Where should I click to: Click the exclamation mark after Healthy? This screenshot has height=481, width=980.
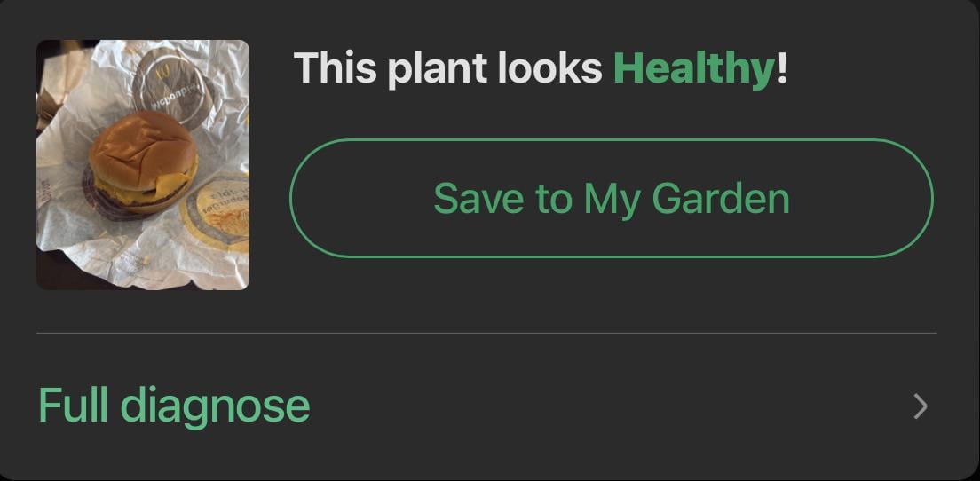782,68
